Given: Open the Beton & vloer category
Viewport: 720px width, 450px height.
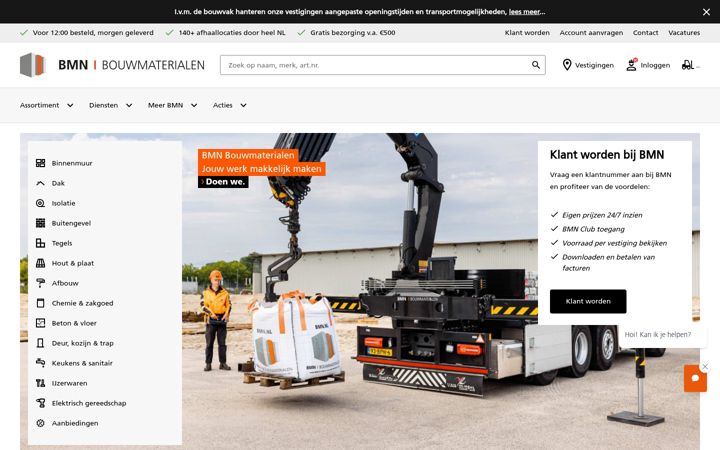Looking at the screenshot, I should coord(74,323).
